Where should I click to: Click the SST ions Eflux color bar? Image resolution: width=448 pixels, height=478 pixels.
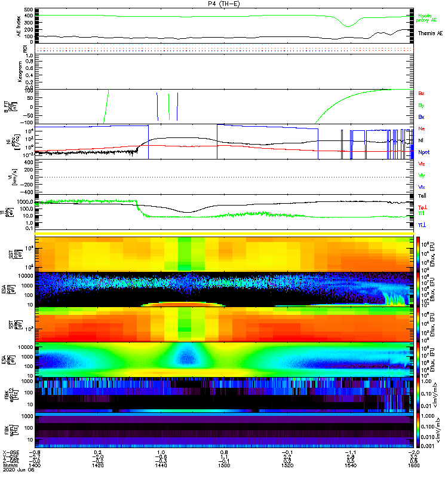418,254
